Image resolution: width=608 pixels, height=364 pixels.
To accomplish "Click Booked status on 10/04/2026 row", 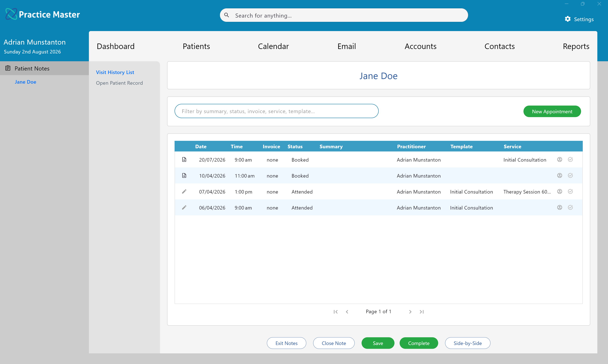I will coord(300,176).
